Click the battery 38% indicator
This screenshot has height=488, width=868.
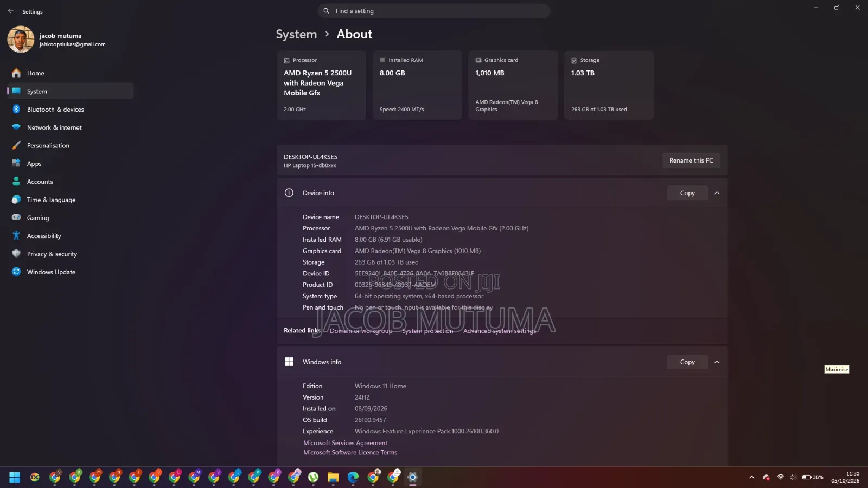click(813, 477)
